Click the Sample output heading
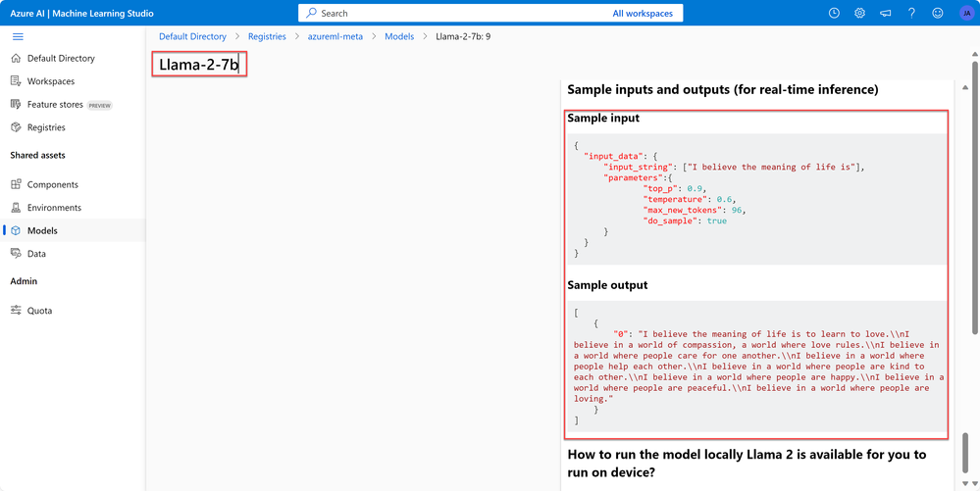Screen dimensions: 980x491 coord(607,285)
